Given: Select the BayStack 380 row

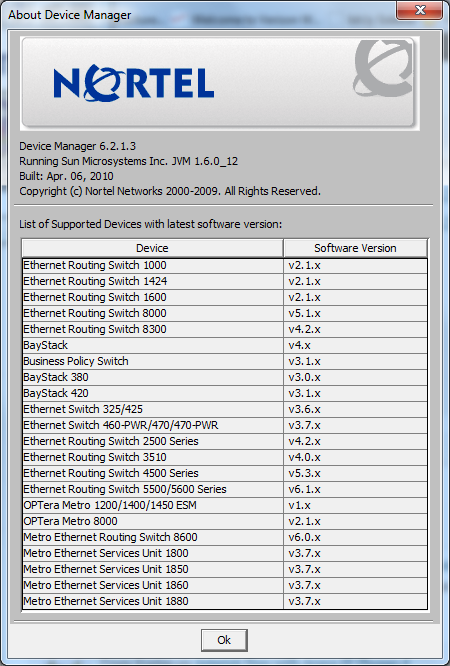Looking at the screenshot, I should click(225, 377).
